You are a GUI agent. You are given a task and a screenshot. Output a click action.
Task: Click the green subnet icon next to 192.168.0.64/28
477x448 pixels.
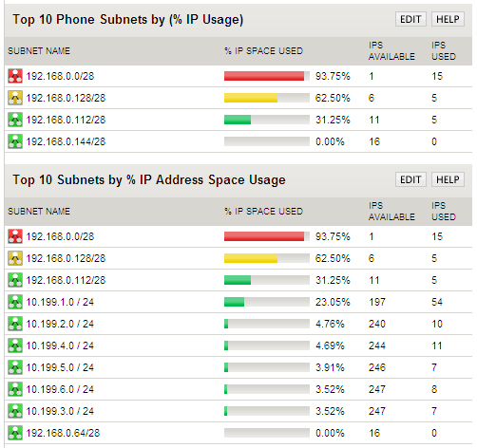[15, 433]
